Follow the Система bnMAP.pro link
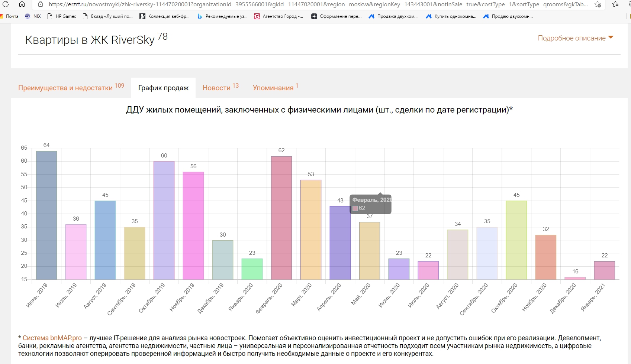631x364 pixels. (x=52, y=338)
